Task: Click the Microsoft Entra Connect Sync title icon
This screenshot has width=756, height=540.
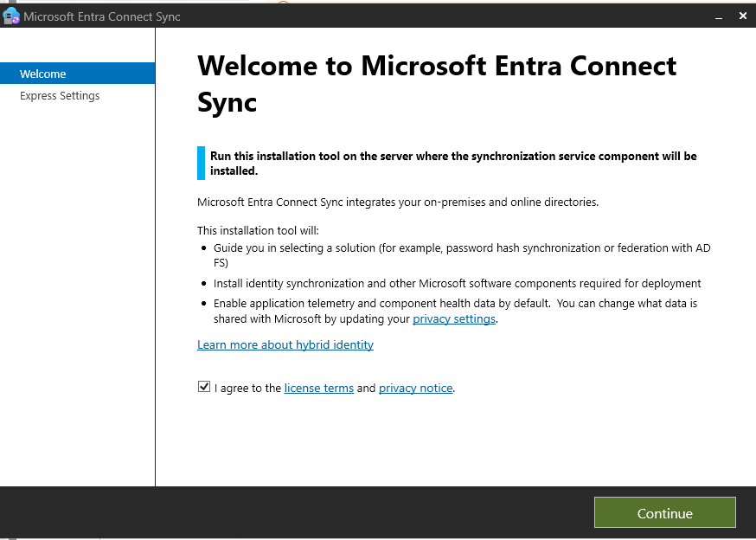Action: click(x=11, y=16)
